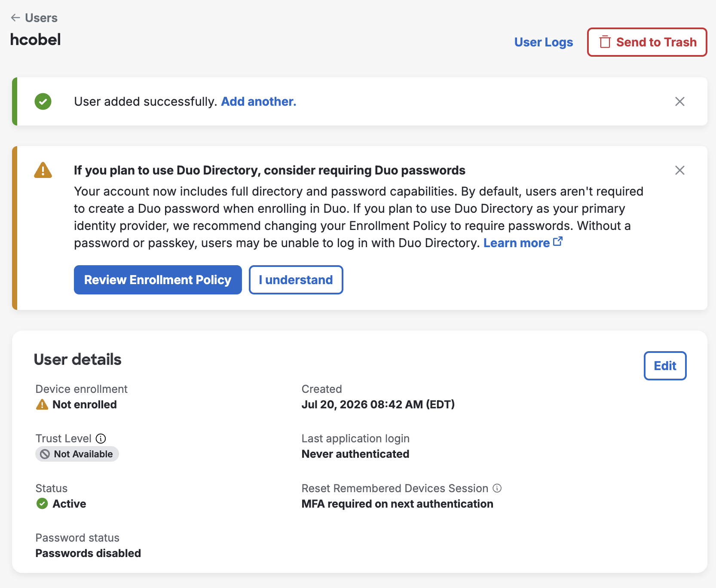Click the back arrow beside Users
The height and width of the screenshot is (588, 716).
[15, 18]
